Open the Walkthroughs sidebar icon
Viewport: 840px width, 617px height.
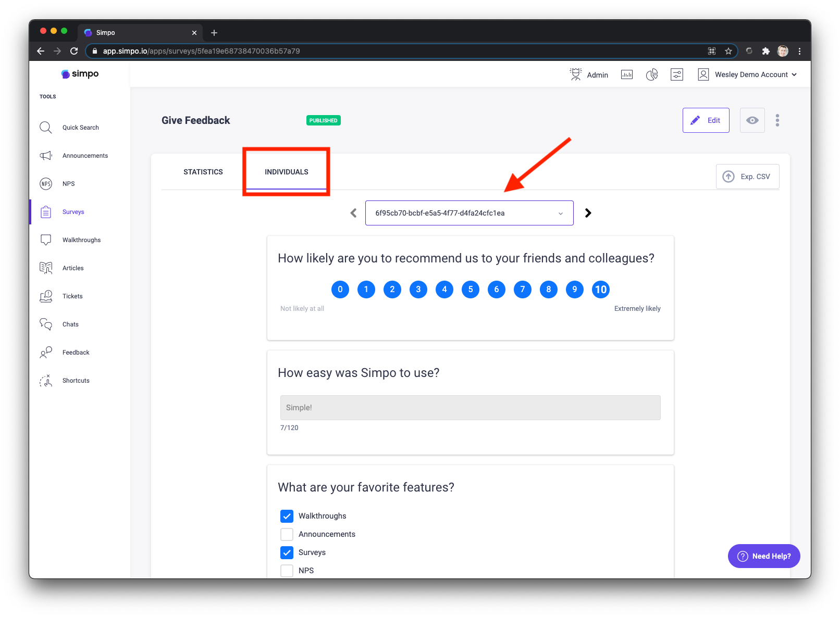pyautogui.click(x=46, y=240)
